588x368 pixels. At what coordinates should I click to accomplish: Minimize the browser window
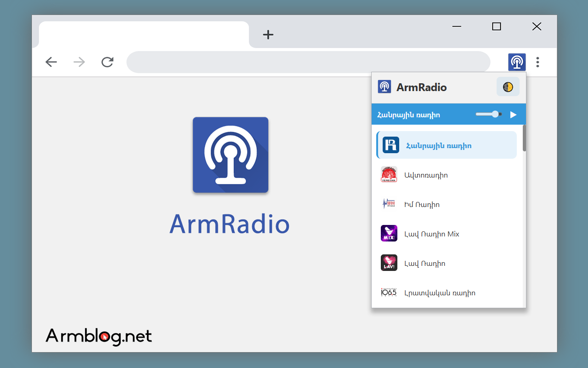(x=457, y=27)
